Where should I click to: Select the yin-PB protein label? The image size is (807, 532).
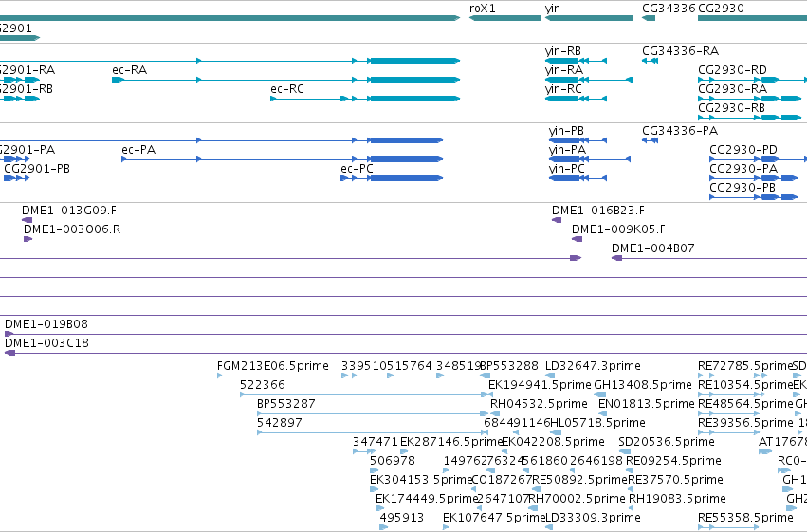pyautogui.click(x=566, y=131)
